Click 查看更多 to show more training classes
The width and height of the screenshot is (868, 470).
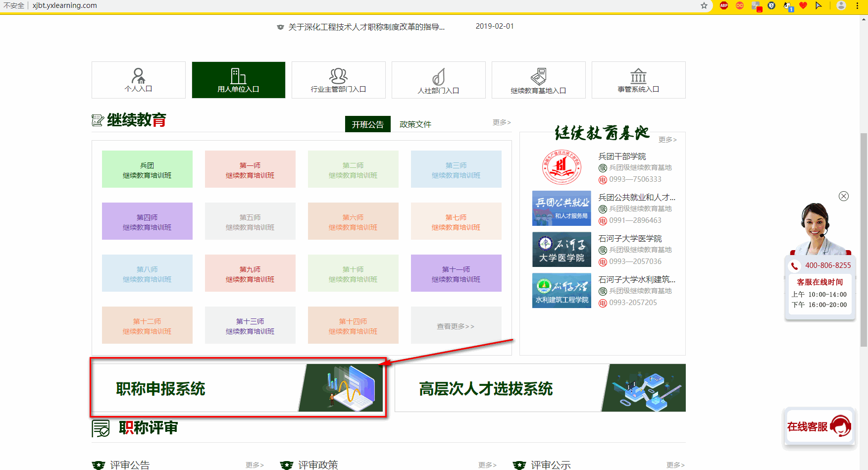(456, 326)
